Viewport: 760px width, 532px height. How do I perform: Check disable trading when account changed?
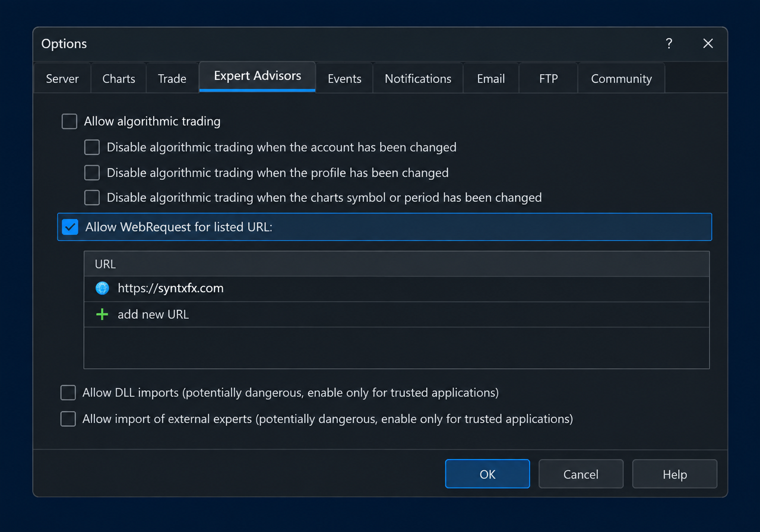click(x=92, y=147)
